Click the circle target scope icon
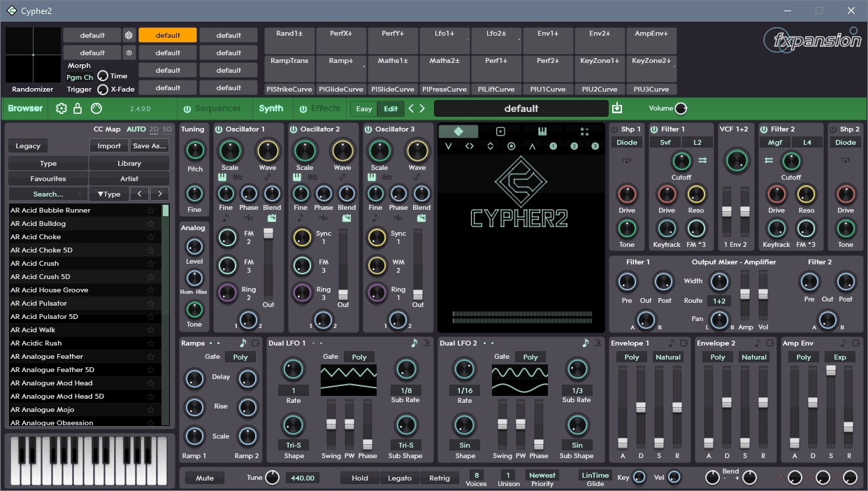This screenshot has height=491, width=868. (x=512, y=146)
